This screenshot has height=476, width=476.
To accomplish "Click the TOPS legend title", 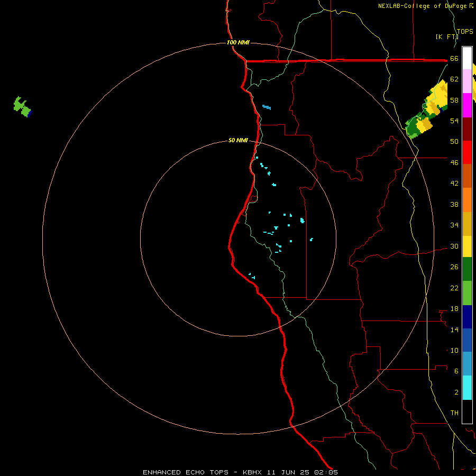I will coord(465,31).
